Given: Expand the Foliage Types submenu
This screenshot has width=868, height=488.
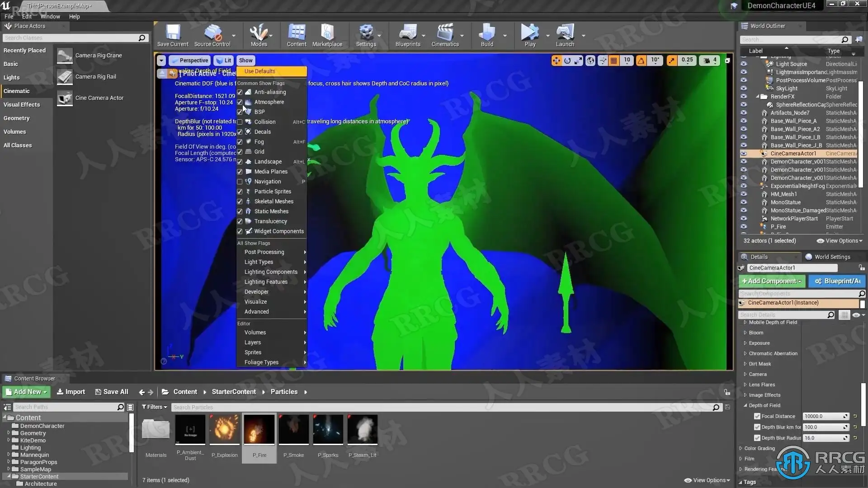Looking at the screenshot, I should tap(272, 362).
